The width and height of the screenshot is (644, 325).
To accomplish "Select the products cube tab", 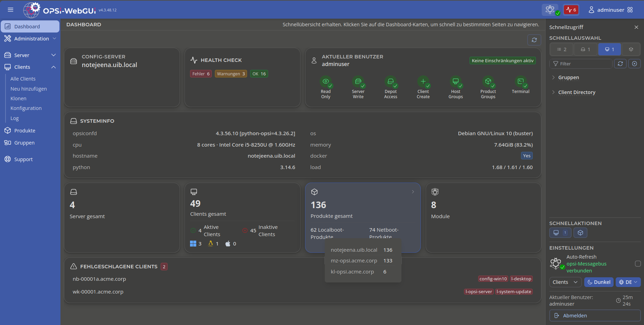I will point(631,49).
